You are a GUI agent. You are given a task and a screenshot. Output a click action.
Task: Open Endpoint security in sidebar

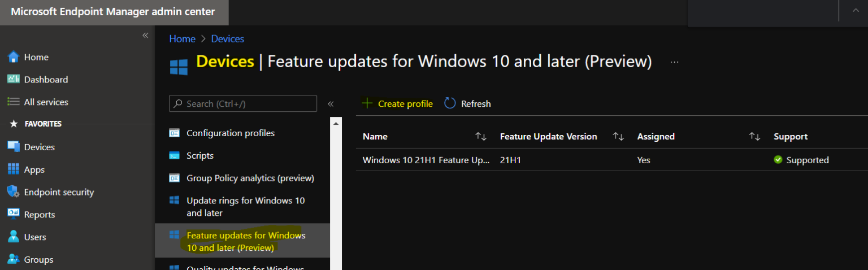point(59,192)
